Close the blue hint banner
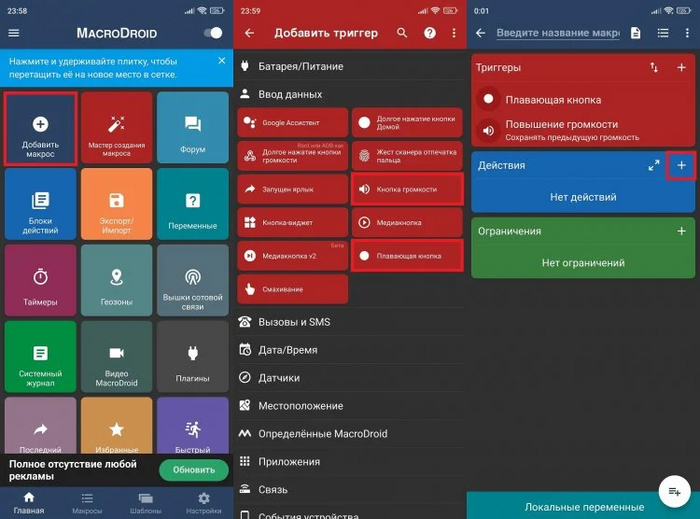The image size is (700, 519). coord(221,60)
